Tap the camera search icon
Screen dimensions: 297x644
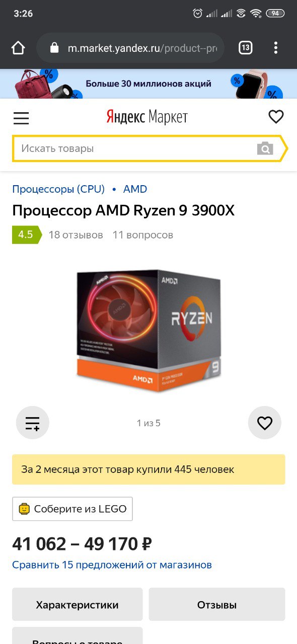pyautogui.click(x=265, y=148)
